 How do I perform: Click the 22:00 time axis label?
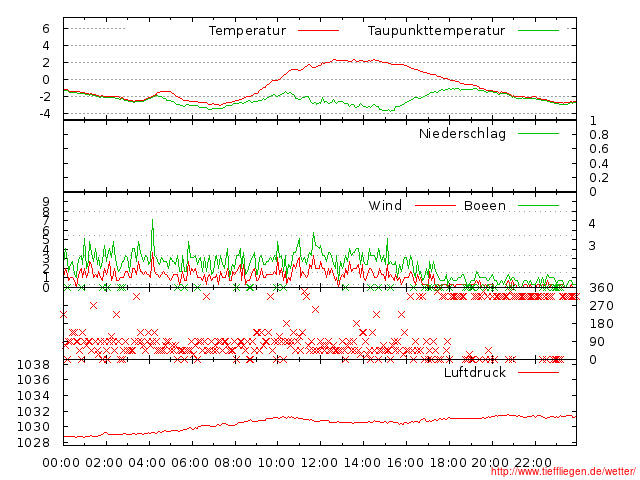533,463
